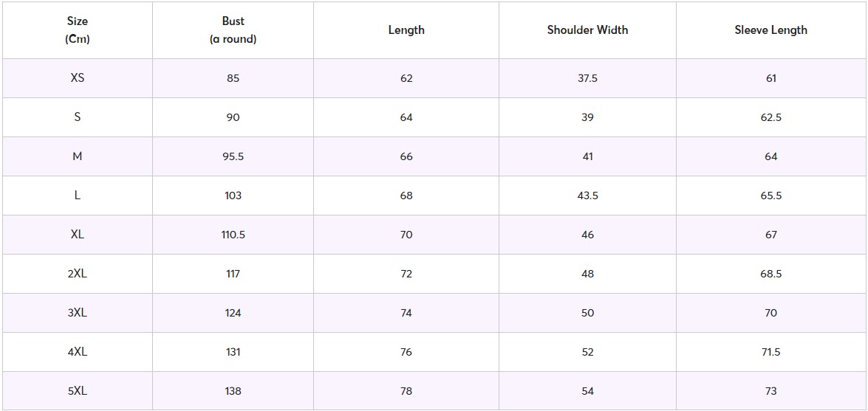Click bust value 124 in 3XL row

(233, 313)
